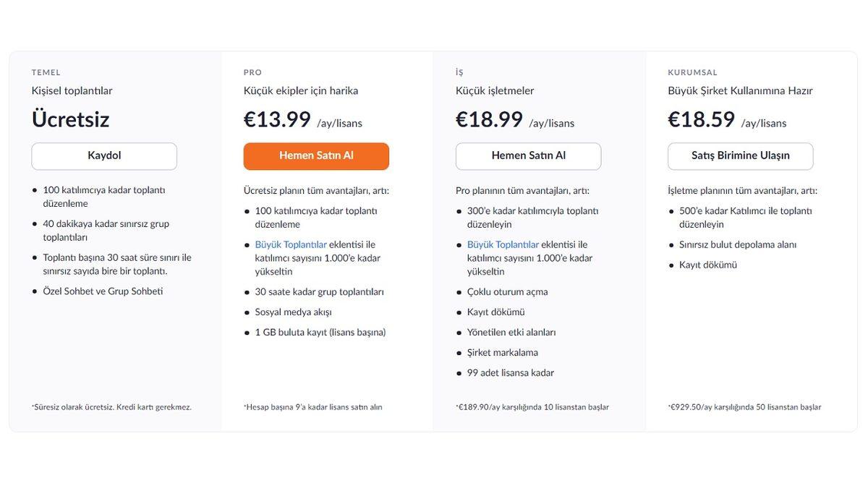Select the KURUMSAL plan header
This screenshot has height=488, width=868.
point(693,72)
